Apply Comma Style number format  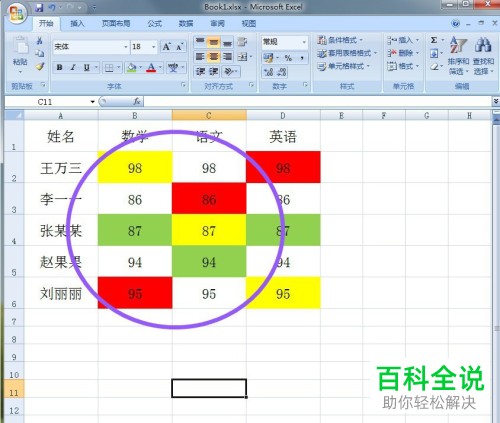[x=302, y=58]
